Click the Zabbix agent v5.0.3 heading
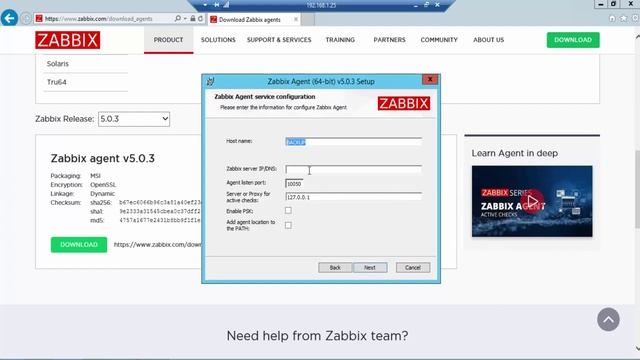 coord(102,158)
